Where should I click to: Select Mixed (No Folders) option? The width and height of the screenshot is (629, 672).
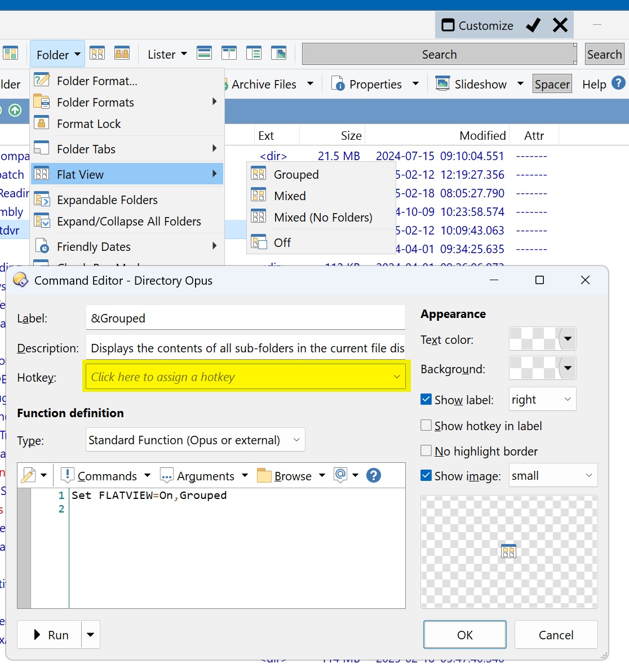(321, 217)
